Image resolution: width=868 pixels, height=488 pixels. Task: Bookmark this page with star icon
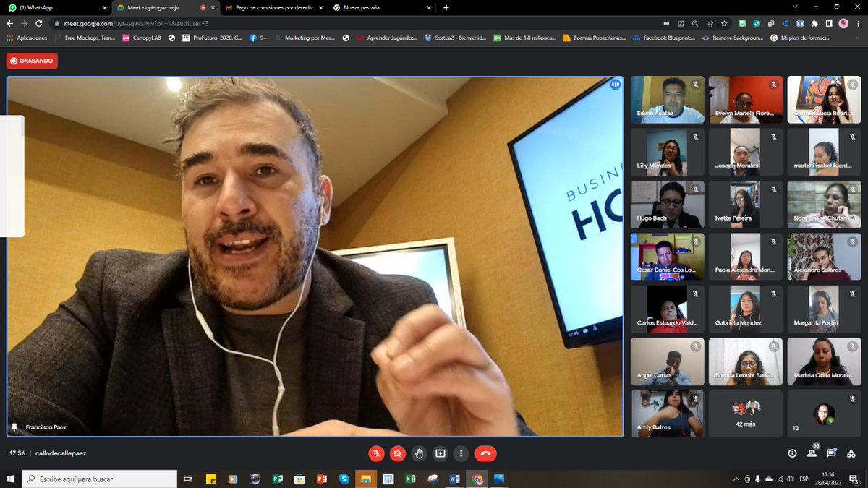pos(724,23)
